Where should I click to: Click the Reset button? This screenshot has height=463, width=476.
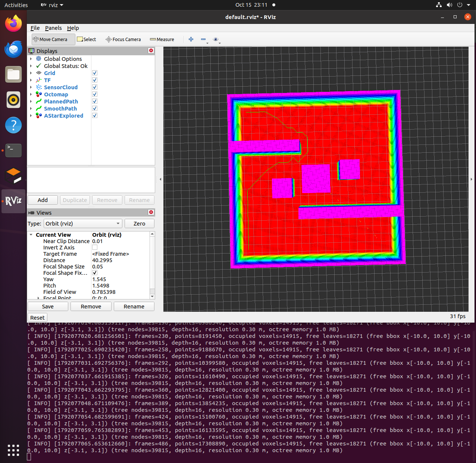[x=37, y=318]
